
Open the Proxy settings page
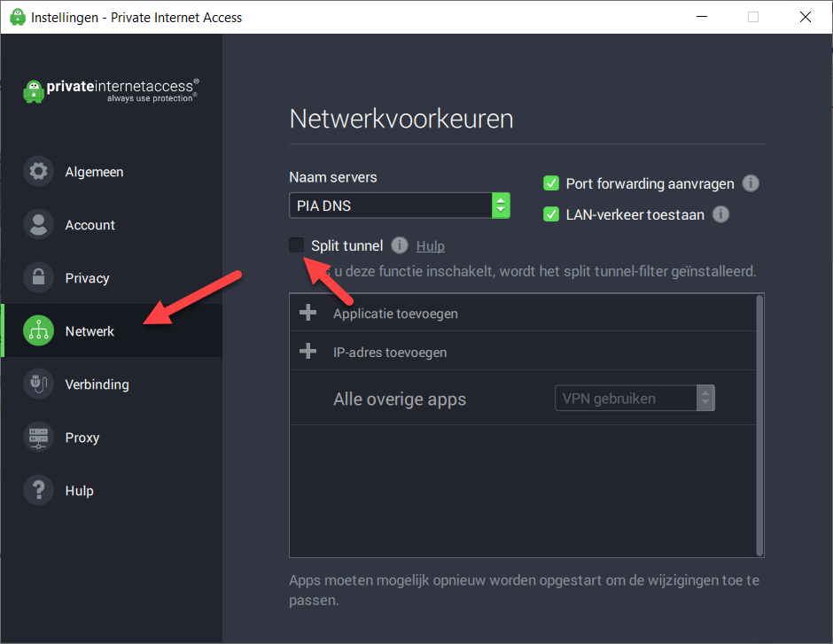click(112, 437)
